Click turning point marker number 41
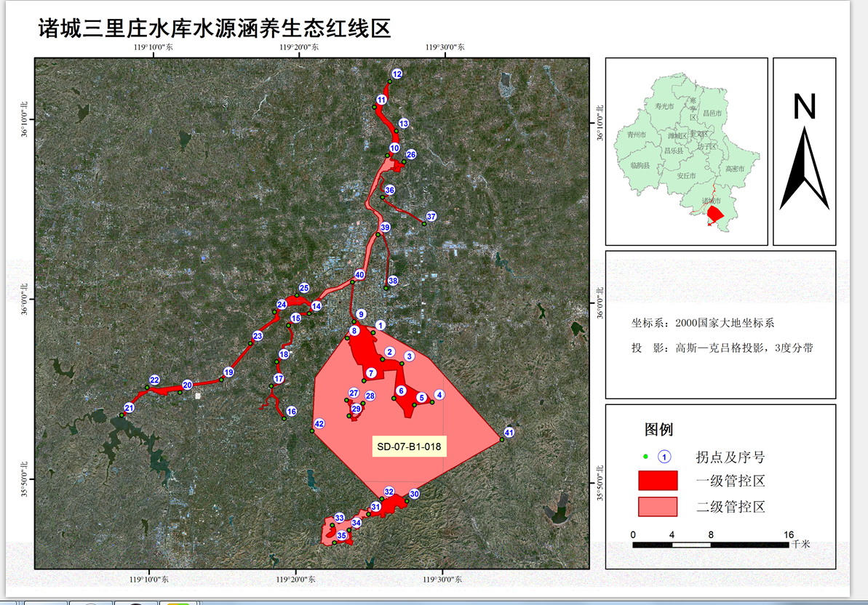The width and height of the screenshot is (868, 605). tap(509, 433)
